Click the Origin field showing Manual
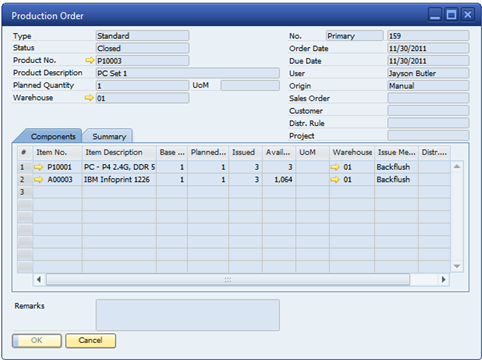This screenshot has width=482, height=360. point(428,86)
